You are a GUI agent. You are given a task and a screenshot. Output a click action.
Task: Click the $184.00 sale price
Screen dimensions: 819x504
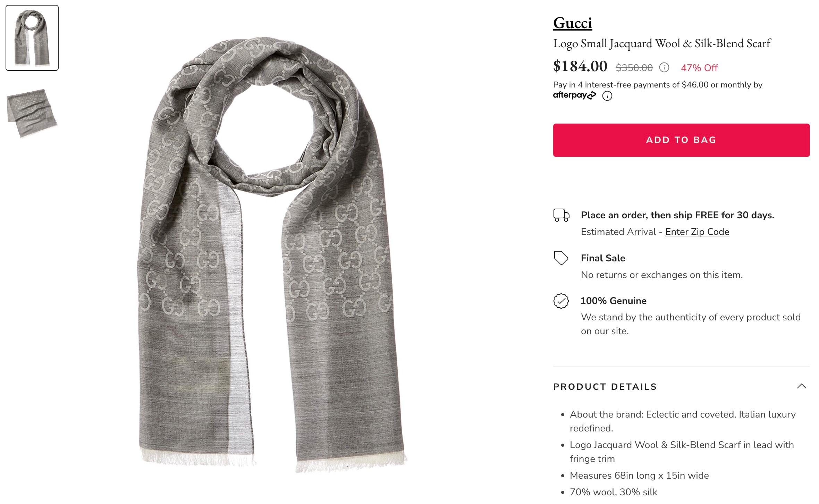pos(580,66)
